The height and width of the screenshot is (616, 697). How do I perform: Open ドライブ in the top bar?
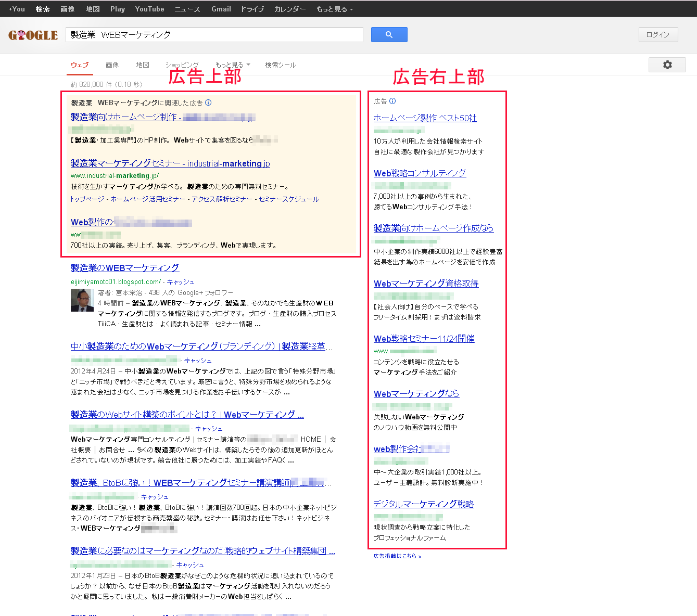pos(252,9)
